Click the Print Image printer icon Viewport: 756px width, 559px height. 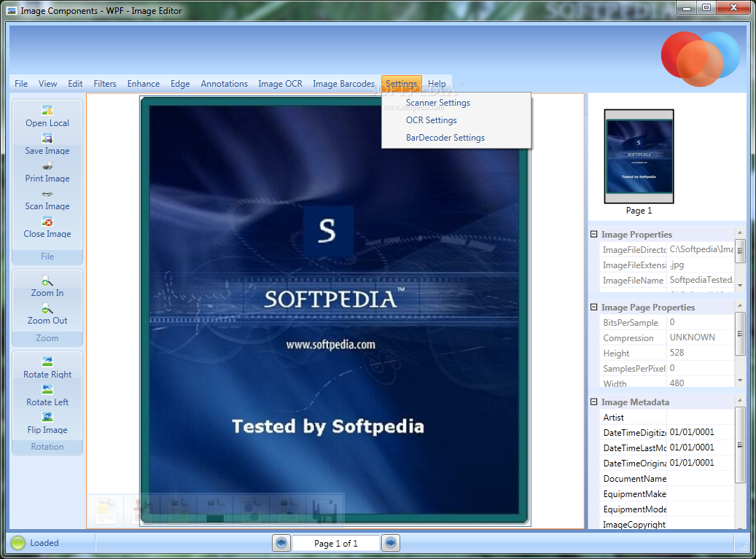(47, 166)
